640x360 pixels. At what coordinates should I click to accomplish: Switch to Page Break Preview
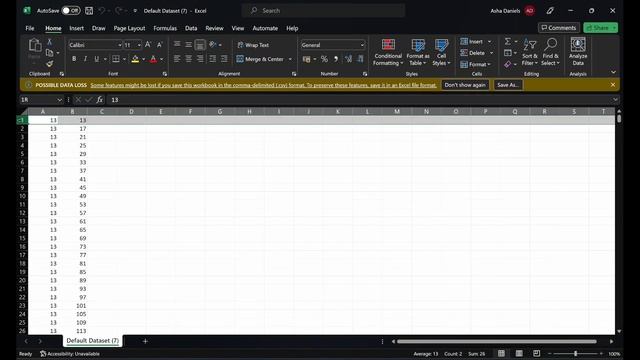tap(536, 353)
